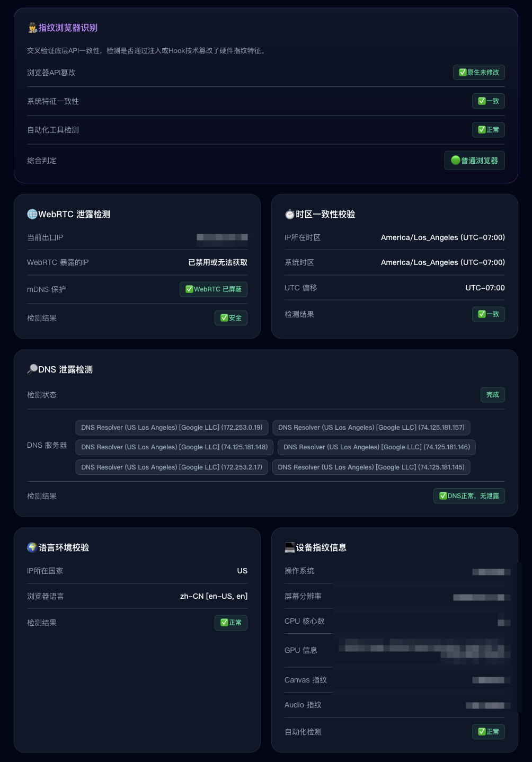This screenshot has height=762, width=532.
Task: Select DNS resolver chip 74.125.181.146
Action: (377, 447)
